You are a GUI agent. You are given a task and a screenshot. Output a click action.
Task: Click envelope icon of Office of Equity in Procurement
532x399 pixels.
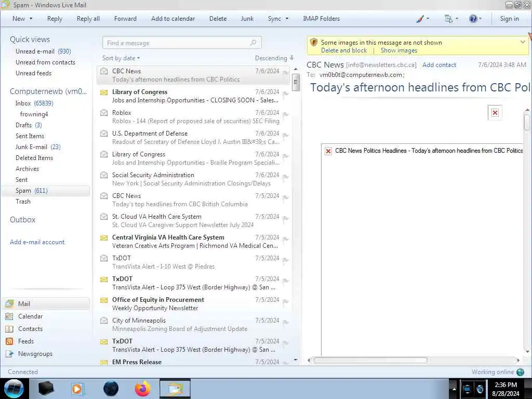coord(104,300)
